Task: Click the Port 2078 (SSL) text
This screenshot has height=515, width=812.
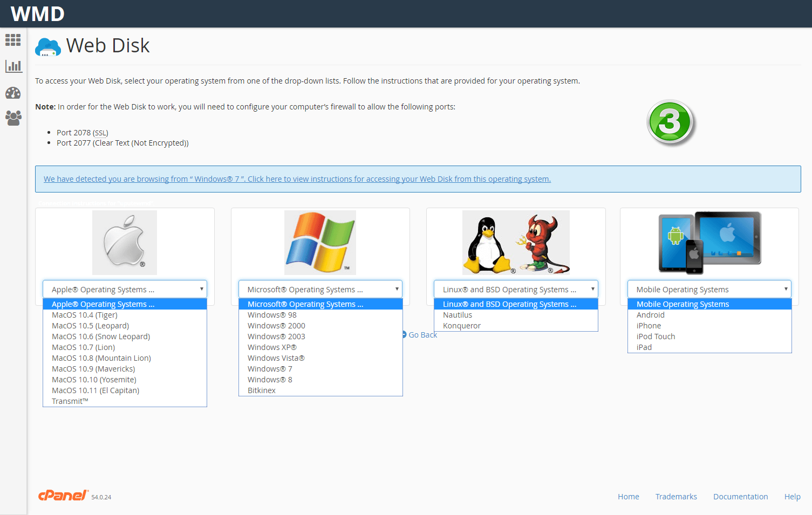Action: coord(83,133)
